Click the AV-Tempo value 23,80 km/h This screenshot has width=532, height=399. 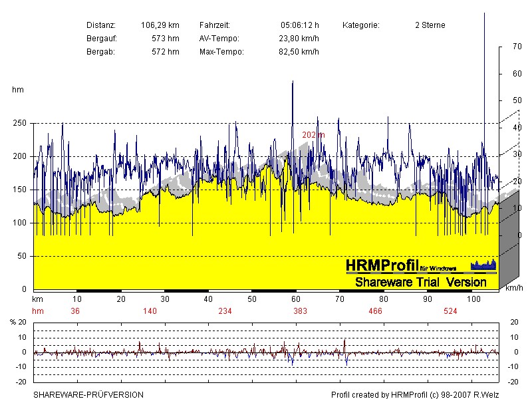point(299,39)
